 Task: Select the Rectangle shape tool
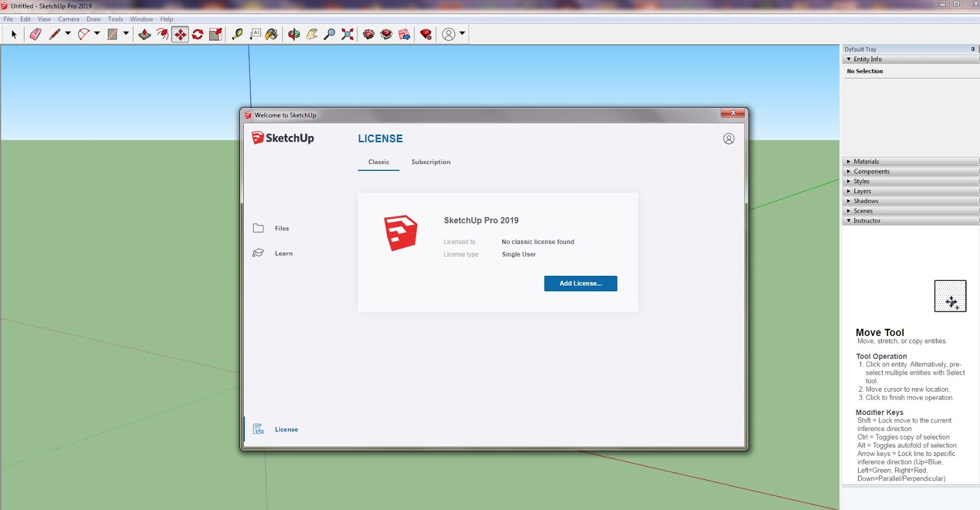coord(112,34)
